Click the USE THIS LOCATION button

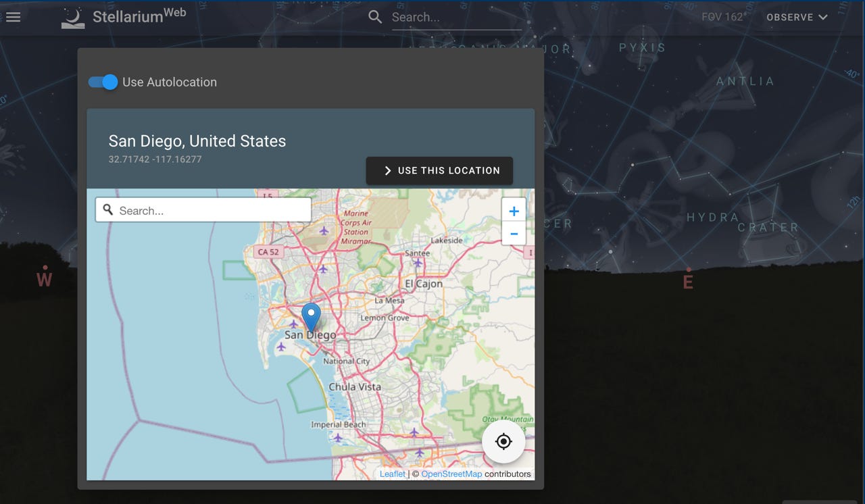439,170
